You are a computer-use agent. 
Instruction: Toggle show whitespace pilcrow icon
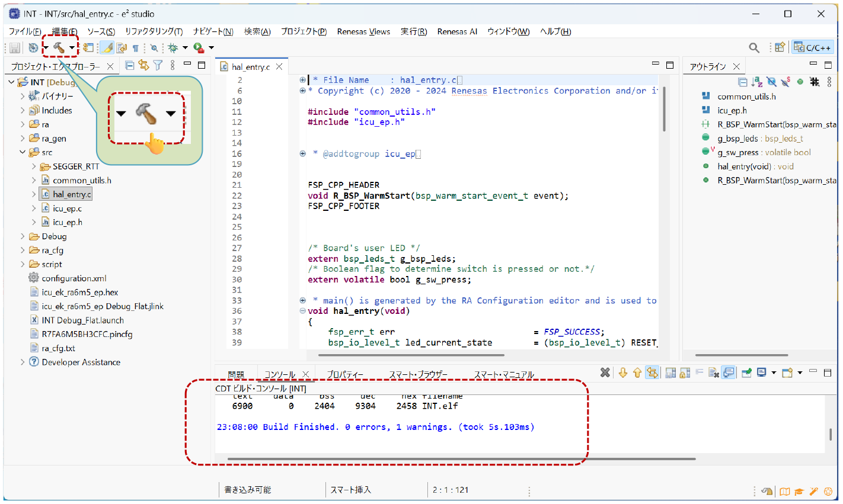tap(136, 48)
